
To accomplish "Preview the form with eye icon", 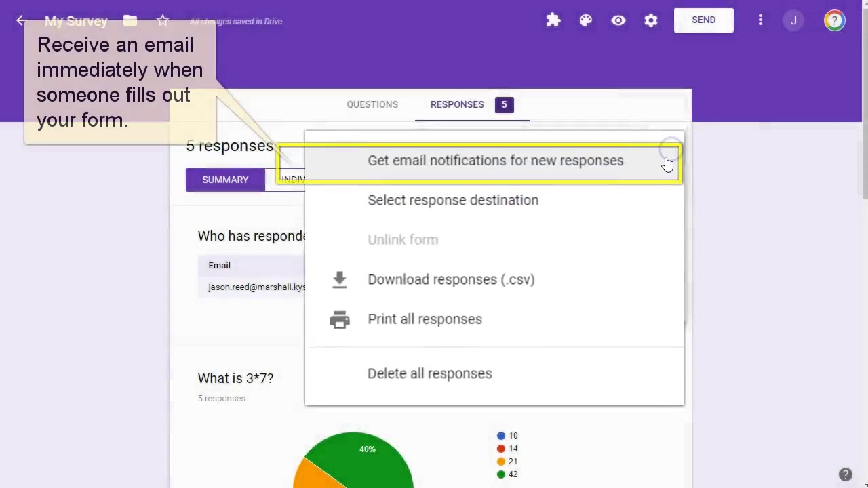I will coord(618,20).
